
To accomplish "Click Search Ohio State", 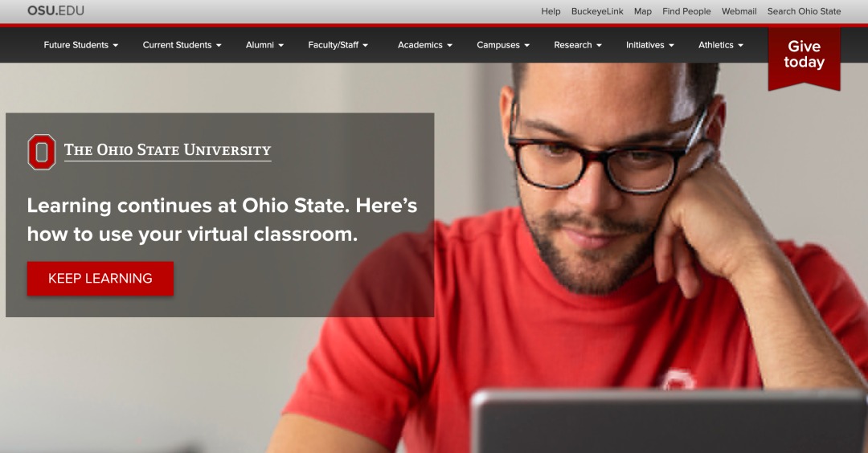I will click(x=804, y=11).
